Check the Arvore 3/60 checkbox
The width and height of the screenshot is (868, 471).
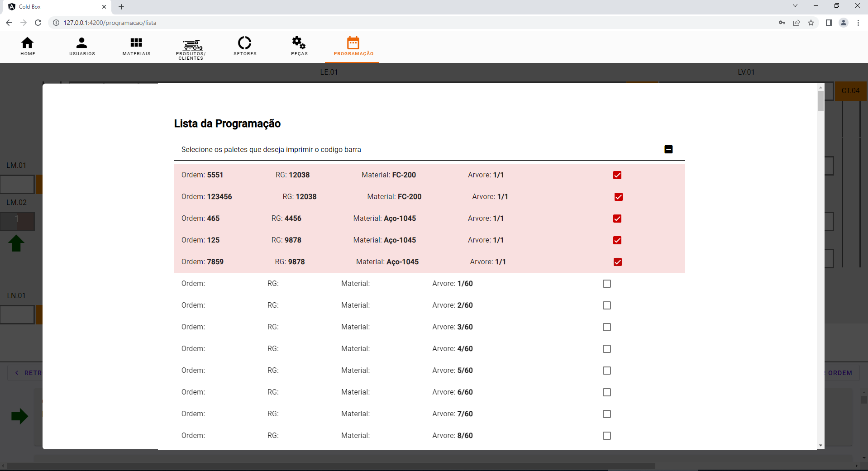click(607, 327)
